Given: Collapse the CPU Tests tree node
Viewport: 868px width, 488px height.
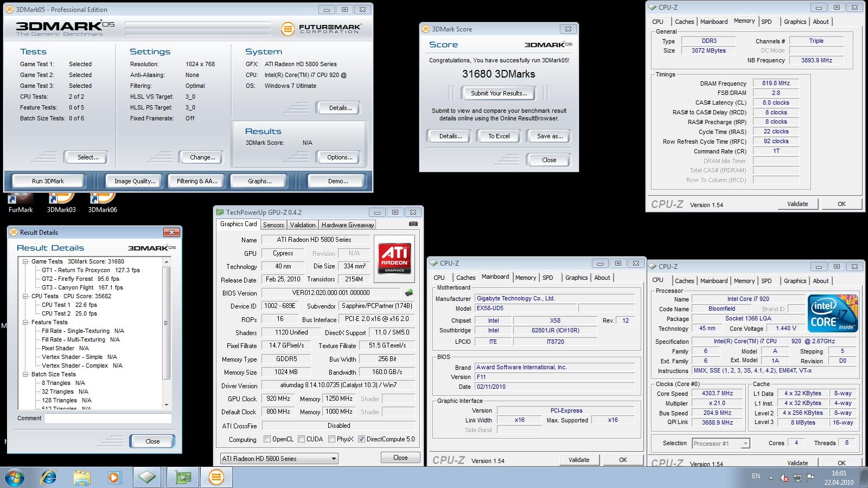Looking at the screenshot, I should pos(25,296).
